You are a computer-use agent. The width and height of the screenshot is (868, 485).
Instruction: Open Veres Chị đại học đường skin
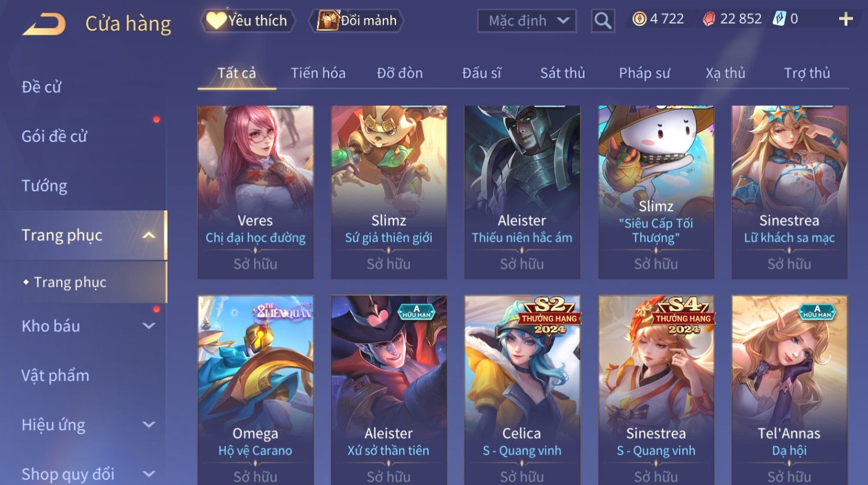click(255, 192)
